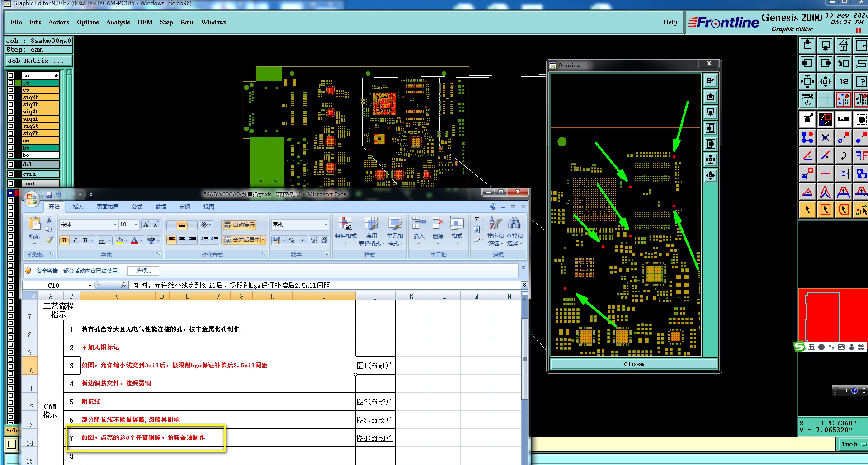Switch to the 公式 ribbon tab
Viewport: 868px width, 465px height.
[x=137, y=207]
